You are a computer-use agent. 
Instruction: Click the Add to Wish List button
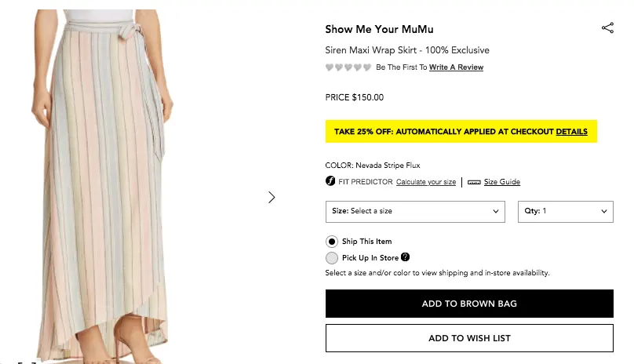469,338
